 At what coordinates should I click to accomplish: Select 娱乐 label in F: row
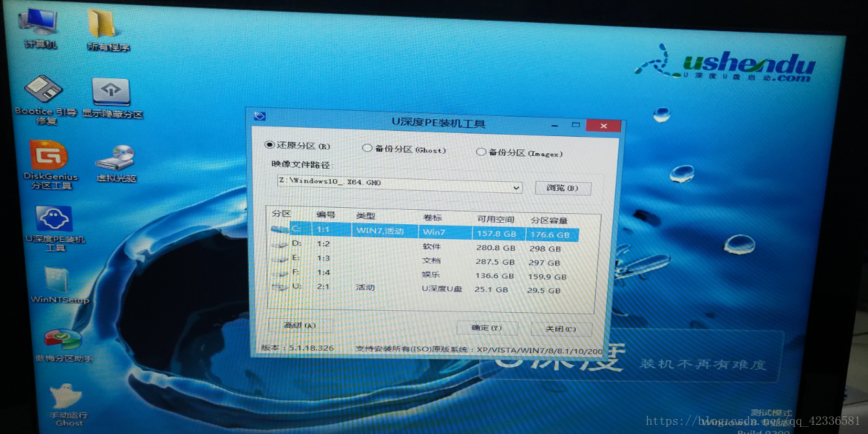[431, 274]
